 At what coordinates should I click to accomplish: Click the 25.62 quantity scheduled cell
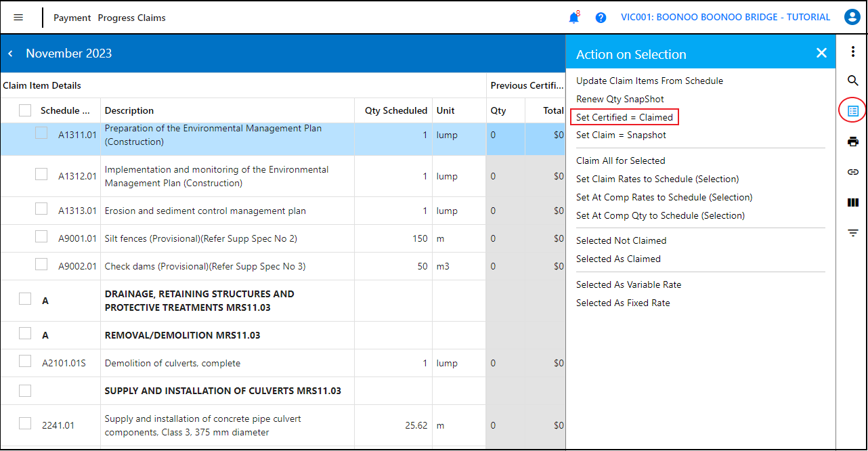click(x=393, y=425)
